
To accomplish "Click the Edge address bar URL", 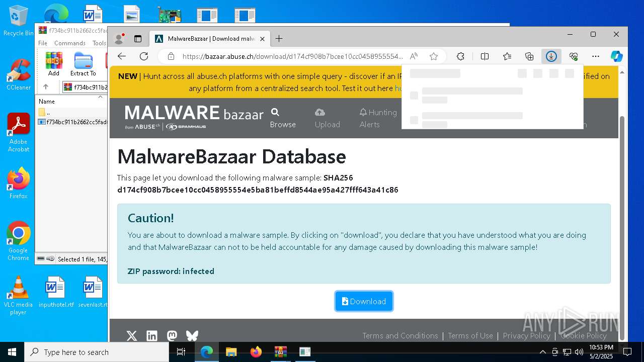I will (293, 56).
